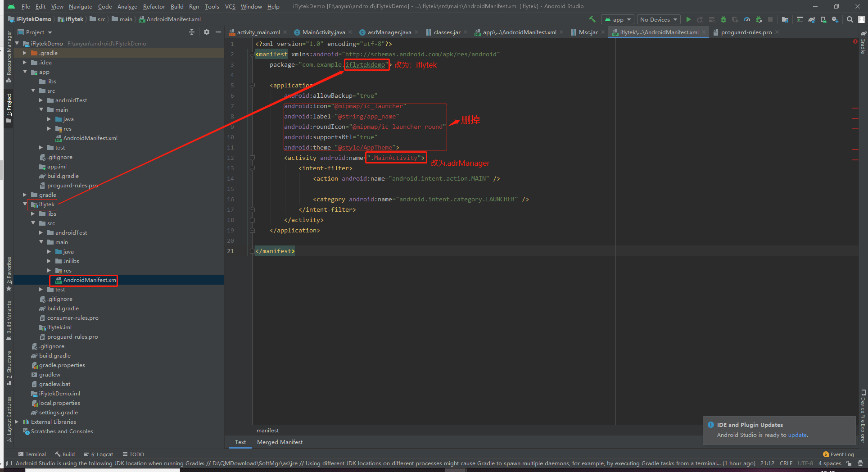This screenshot has height=472, width=868.
Task: Open the Refactor menu
Action: click(154, 6)
